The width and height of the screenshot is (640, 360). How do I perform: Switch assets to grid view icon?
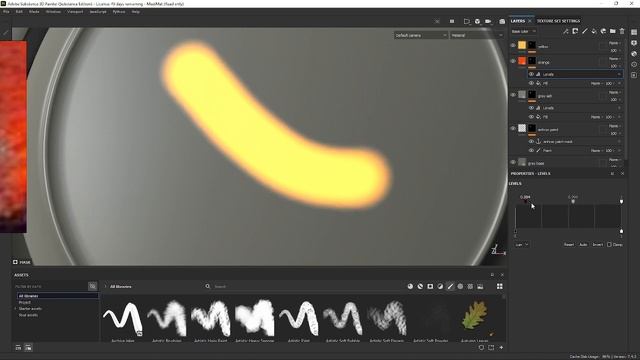pyautogui.click(x=500, y=287)
